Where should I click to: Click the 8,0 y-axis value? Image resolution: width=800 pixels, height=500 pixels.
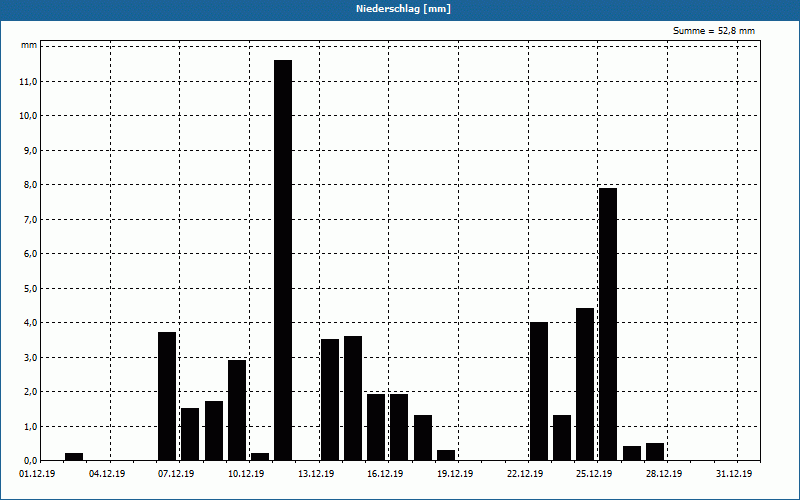[x=29, y=185]
